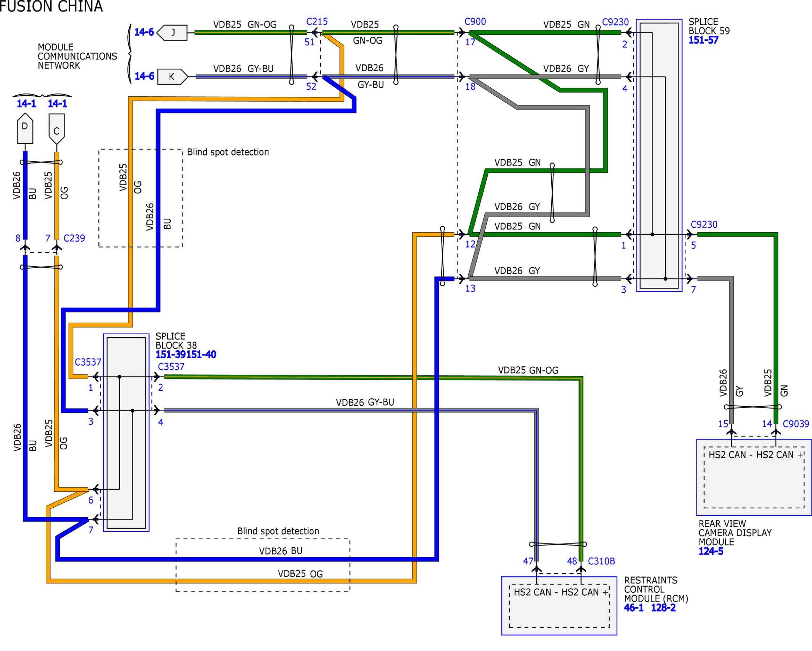This screenshot has height=651, width=812.
Task: Click the Splice Block 59 component box
Action: pos(659,156)
